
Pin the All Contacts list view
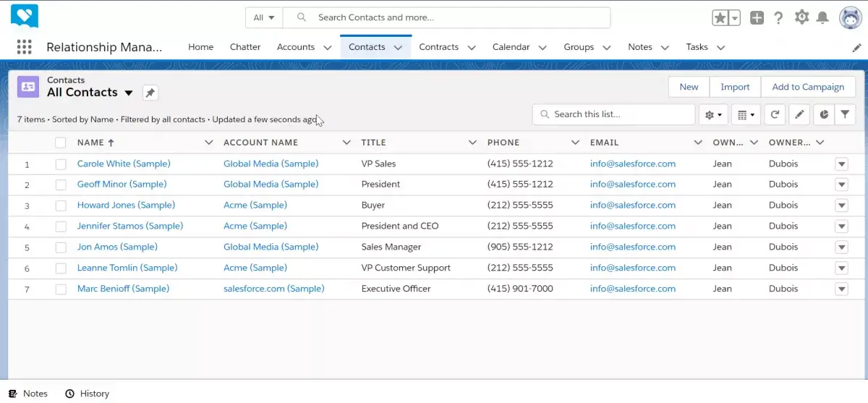pyautogui.click(x=150, y=93)
